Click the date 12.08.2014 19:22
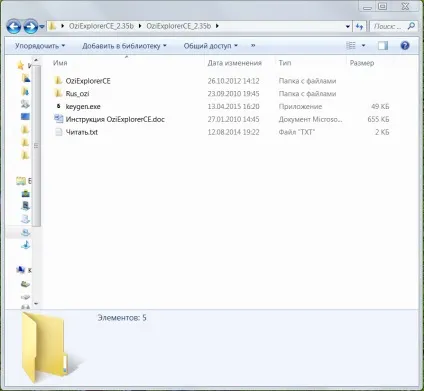Image resolution: width=424 pixels, height=391 pixels. 233,132
